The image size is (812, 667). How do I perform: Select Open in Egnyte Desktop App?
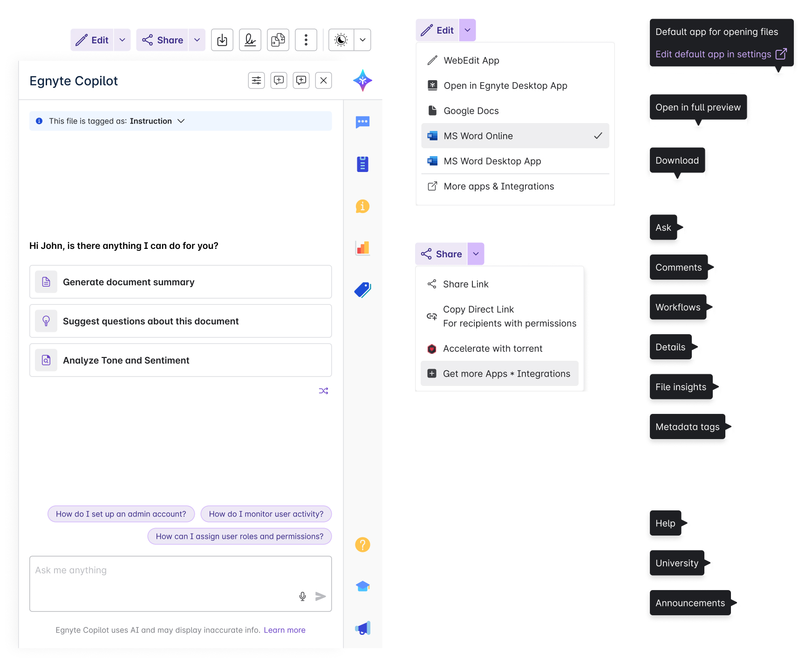click(515, 86)
